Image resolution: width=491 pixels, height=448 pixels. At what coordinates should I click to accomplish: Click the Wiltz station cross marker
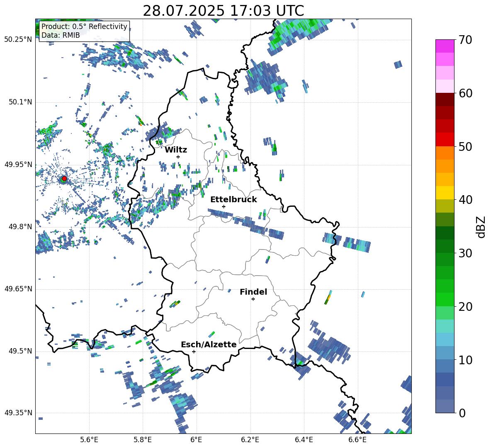click(x=178, y=157)
